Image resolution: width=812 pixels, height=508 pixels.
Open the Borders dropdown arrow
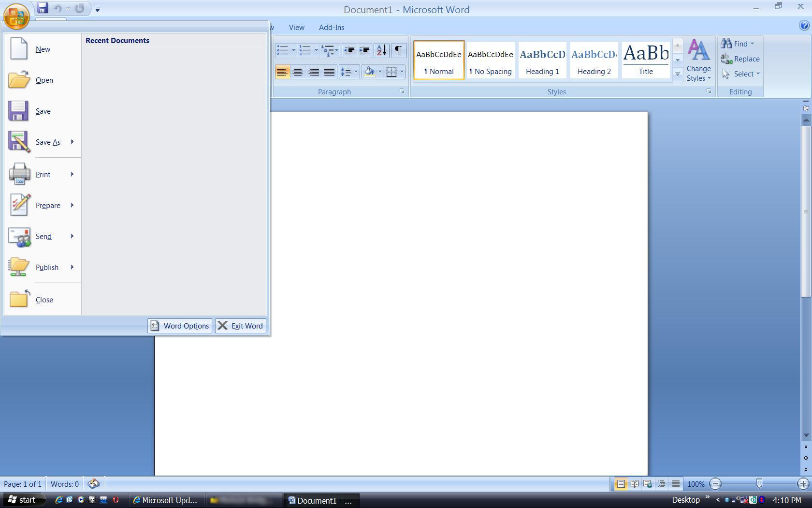point(402,72)
